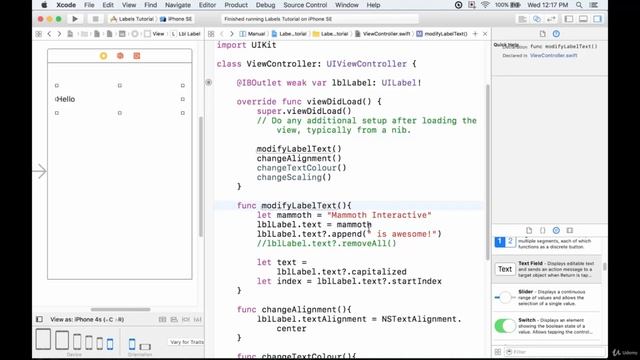Click the lblLabel IBOutlet connection circle
The image size is (640, 360).
click(209, 82)
